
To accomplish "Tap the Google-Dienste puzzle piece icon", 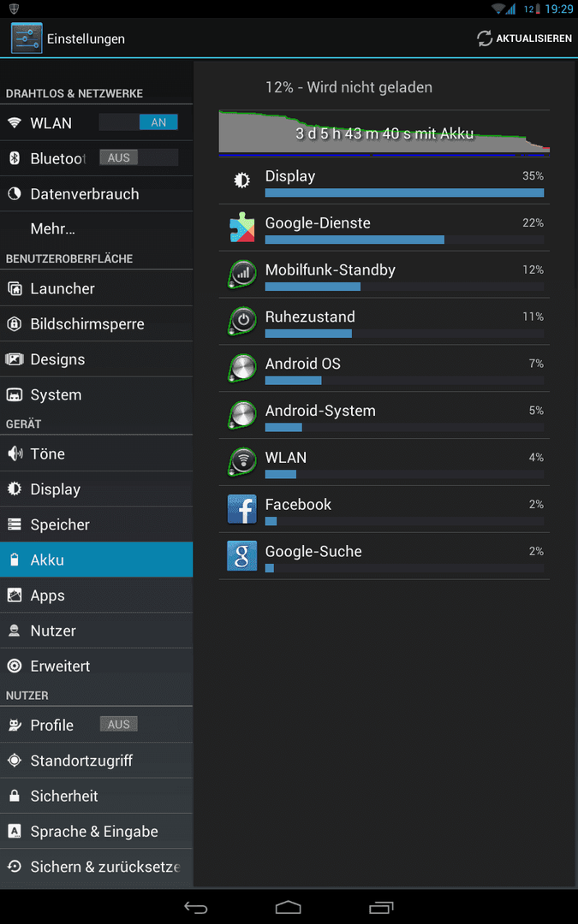I will coord(241,228).
